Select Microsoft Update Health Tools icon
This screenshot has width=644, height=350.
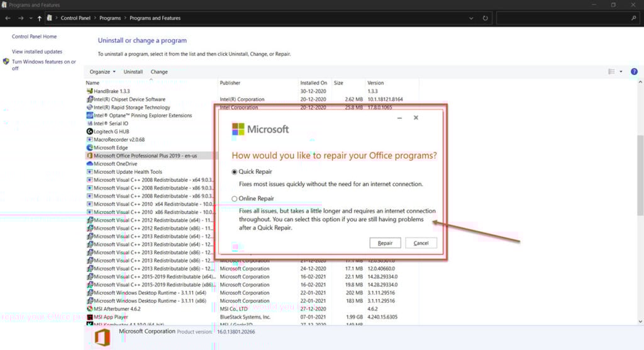tap(89, 172)
